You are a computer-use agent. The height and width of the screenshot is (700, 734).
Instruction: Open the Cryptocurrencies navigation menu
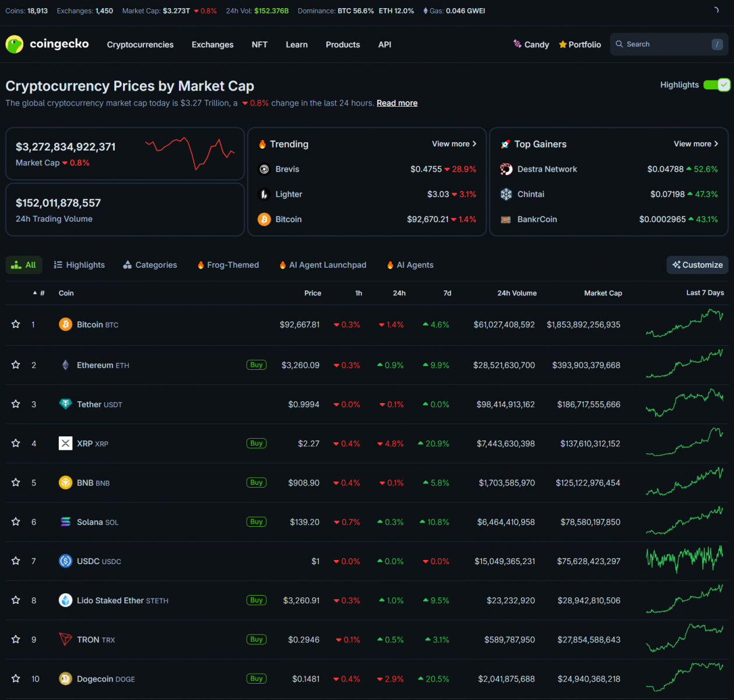pyautogui.click(x=140, y=45)
